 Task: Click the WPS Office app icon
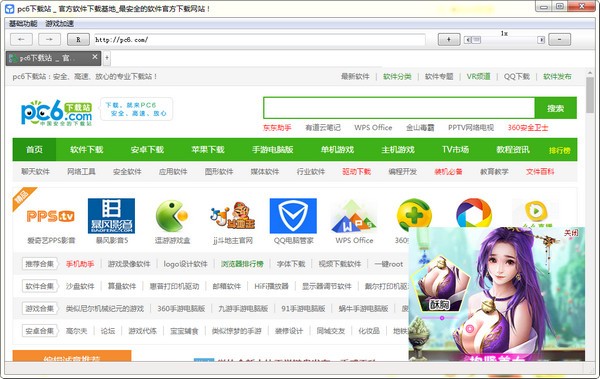click(x=354, y=217)
